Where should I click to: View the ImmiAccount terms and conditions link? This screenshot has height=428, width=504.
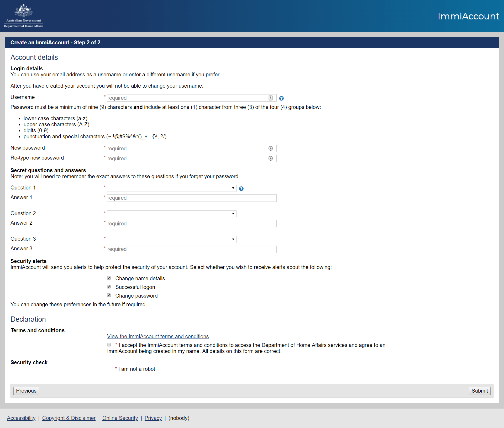pos(158,336)
